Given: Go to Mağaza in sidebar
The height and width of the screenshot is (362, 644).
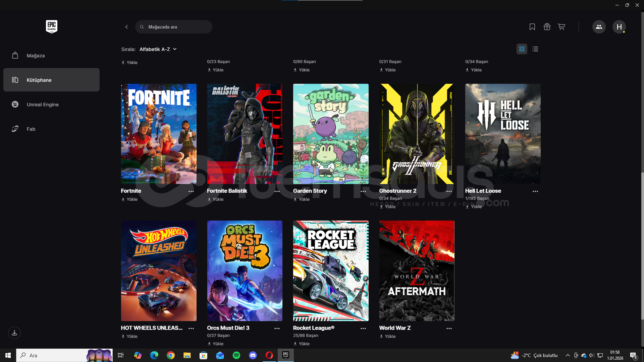Looking at the screenshot, I should 36,56.
